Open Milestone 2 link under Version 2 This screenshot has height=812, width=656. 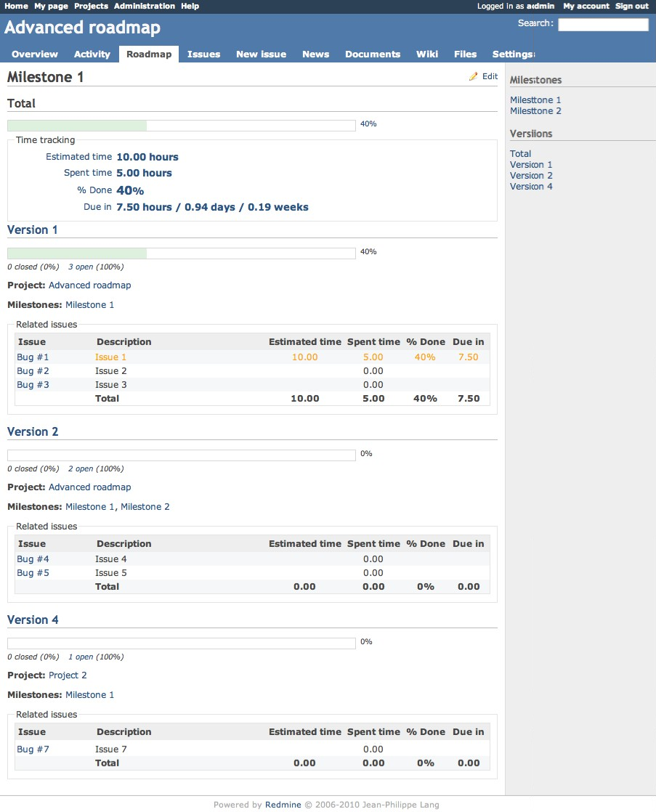pyautogui.click(x=145, y=507)
